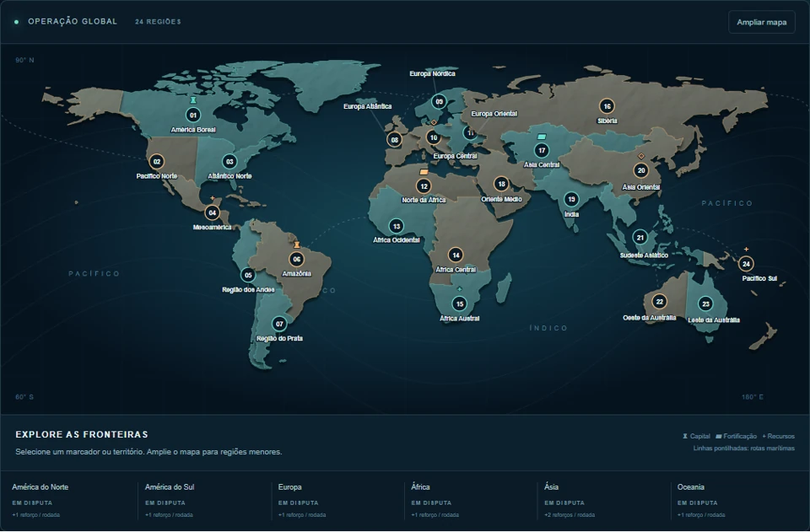The image size is (810, 532).
Task: Click marker 07 Região do Prata
Action: click(x=279, y=324)
